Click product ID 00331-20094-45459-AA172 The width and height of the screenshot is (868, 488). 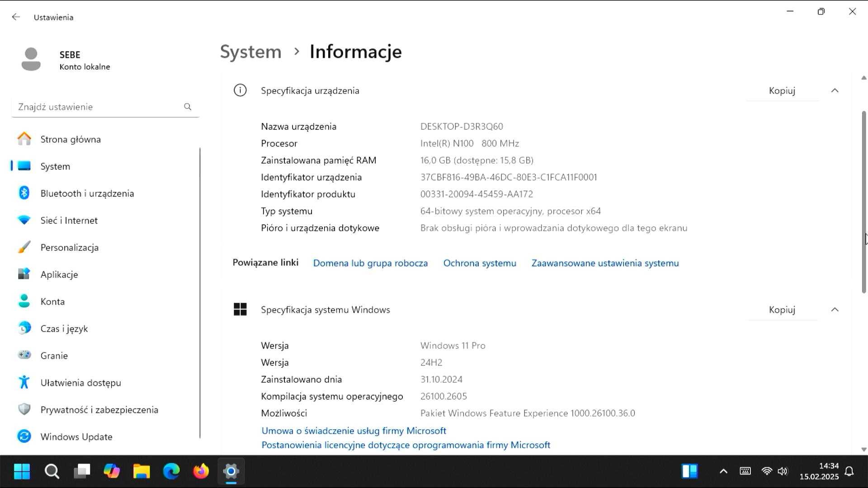coord(476,194)
